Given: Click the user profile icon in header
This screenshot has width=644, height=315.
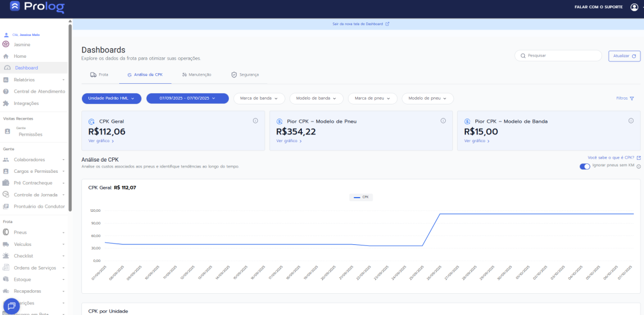Looking at the screenshot, I should [x=634, y=7].
